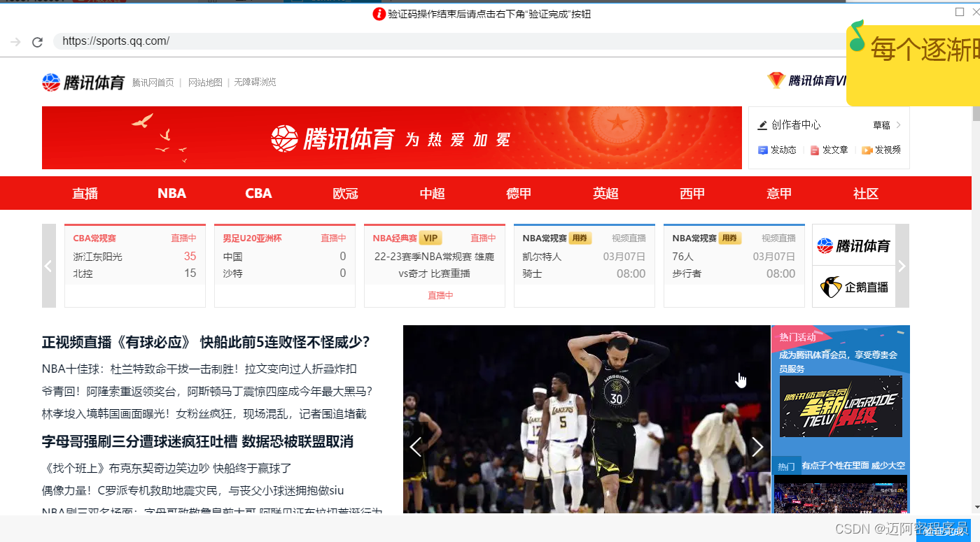This screenshot has height=542, width=980.
Task: Open the story NBA十佳球：杜兰特致命干拔
Action: click(199, 369)
